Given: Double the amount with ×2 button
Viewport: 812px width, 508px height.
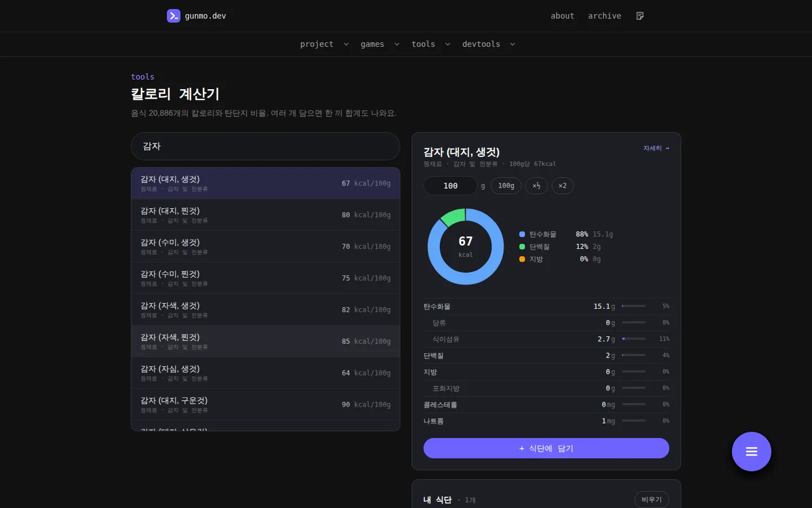Looking at the screenshot, I should click(x=562, y=186).
